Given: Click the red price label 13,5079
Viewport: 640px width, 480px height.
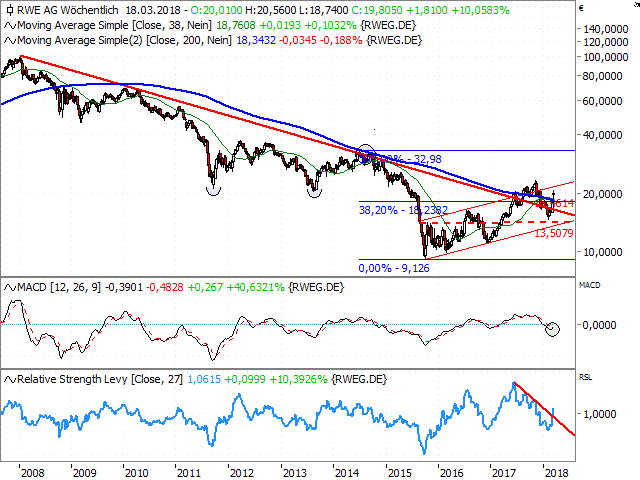Looking at the screenshot, I should 553,233.
